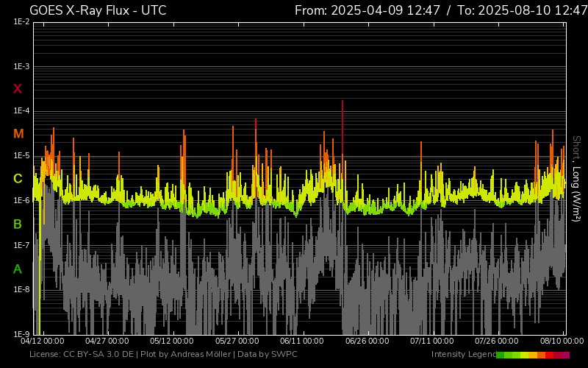
Task: Click the Intensity Legend label
Action: pyautogui.click(x=462, y=355)
